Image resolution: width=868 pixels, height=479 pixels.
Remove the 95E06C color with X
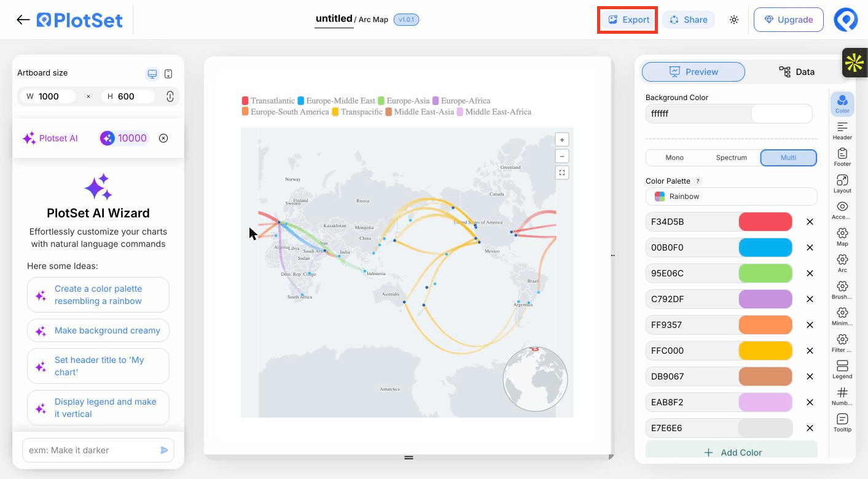[x=810, y=273]
